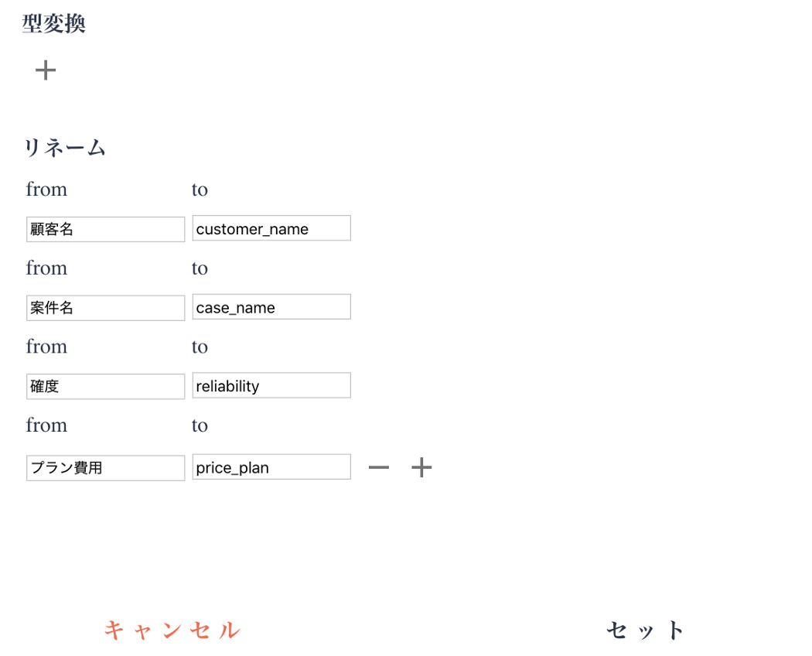The image size is (812, 656).
Task: Edit the case_name to field
Action: tap(271, 307)
